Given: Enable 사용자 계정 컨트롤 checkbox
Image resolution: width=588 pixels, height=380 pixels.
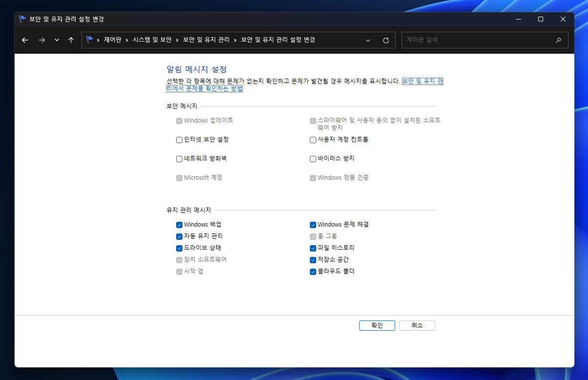Looking at the screenshot, I should click(x=313, y=140).
